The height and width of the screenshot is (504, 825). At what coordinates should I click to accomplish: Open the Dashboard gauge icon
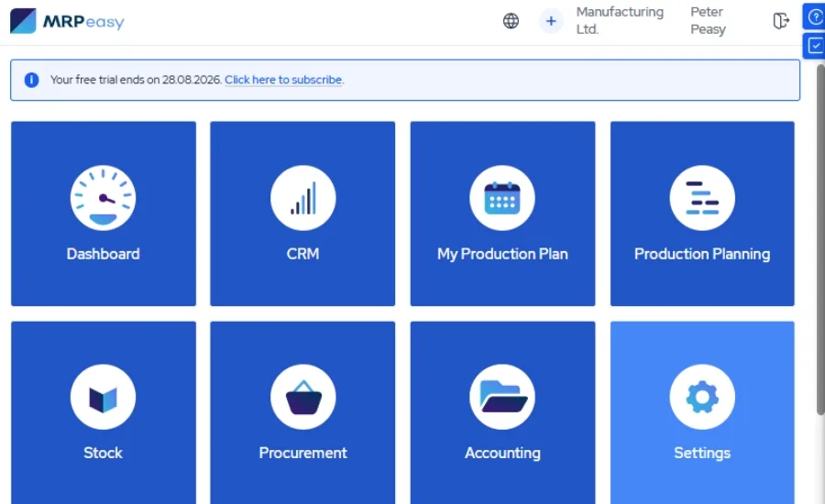(103, 198)
